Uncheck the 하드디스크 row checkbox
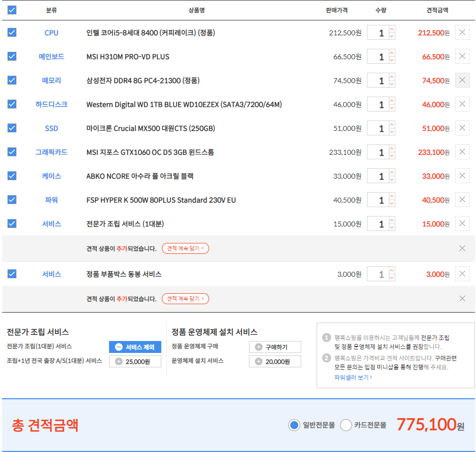This screenshot has height=452, width=476. pos(12,104)
